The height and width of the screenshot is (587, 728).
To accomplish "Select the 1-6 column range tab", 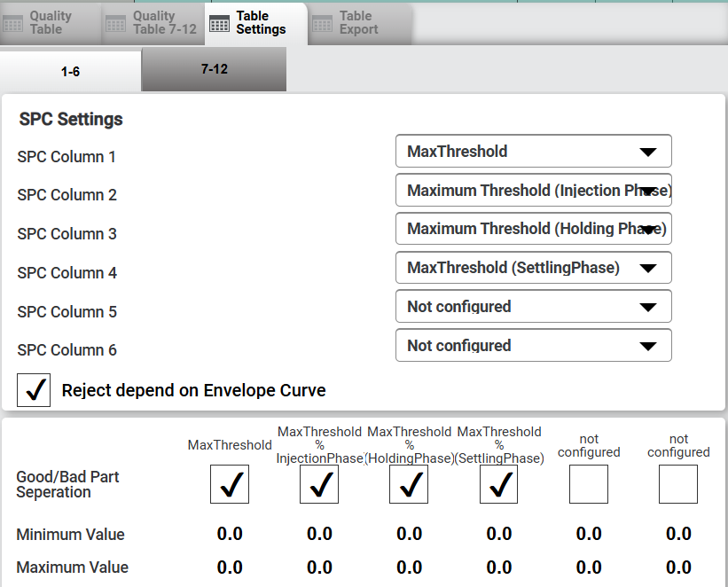I will pos(71,71).
